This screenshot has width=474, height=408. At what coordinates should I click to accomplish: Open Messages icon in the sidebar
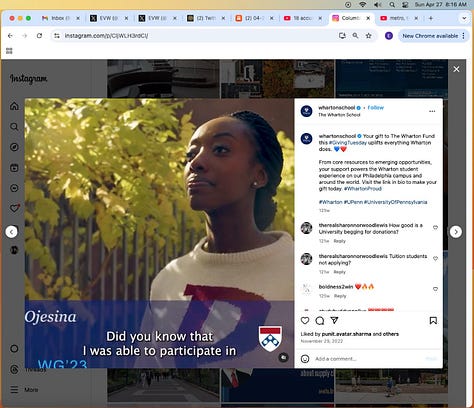click(x=14, y=188)
